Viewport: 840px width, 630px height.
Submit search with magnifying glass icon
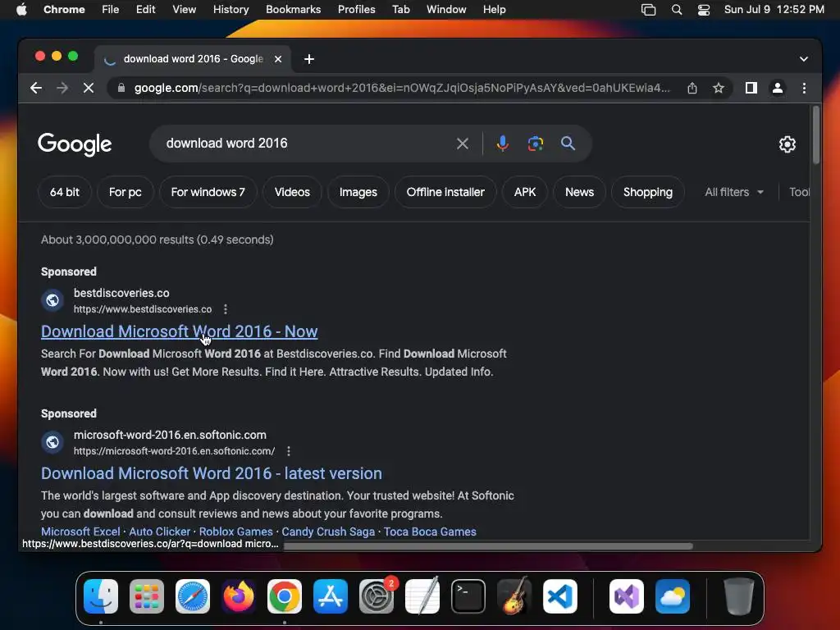click(x=568, y=144)
